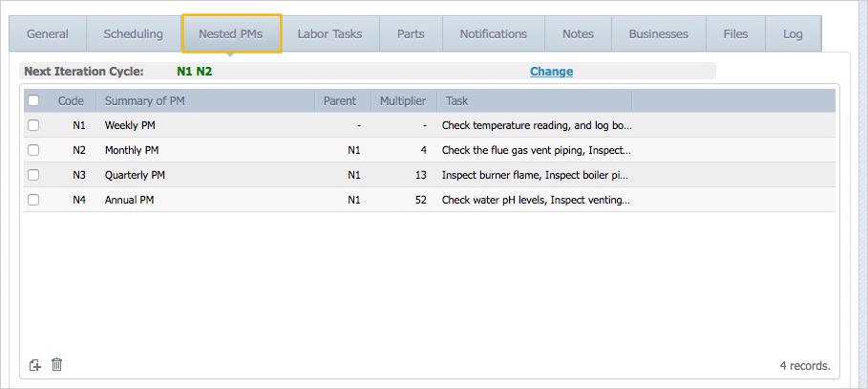
Task: Open the General tab
Action: pyautogui.click(x=48, y=33)
